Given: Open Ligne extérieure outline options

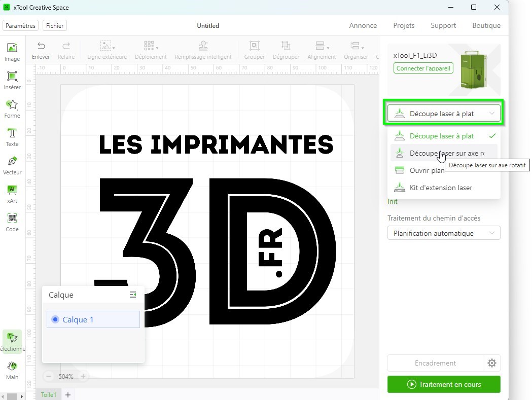Looking at the screenshot, I should [x=107, y=51].
